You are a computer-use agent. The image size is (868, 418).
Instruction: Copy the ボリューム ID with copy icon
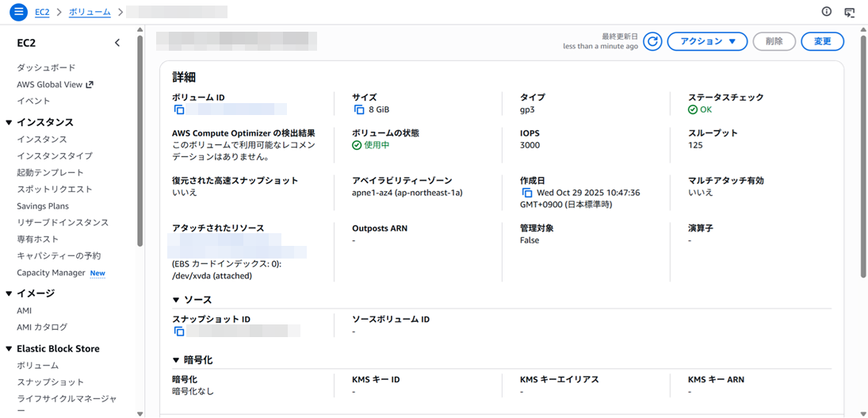point(179,109)
